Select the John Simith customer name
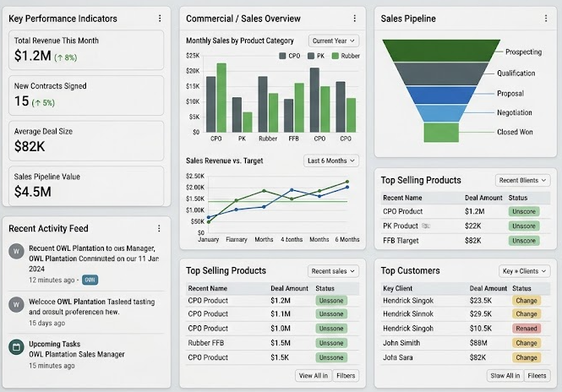The width and height of the screenshot is (562, 392). coord(401,343)
